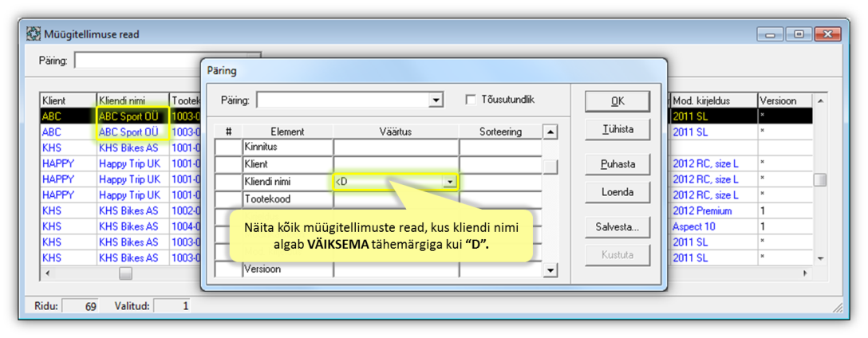This screenshot has width=868, height=338.
Task: Select the Klient value field
Action: 396,164
